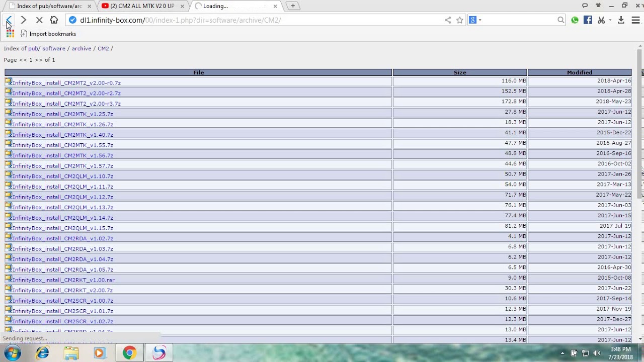The width and height of the screenshot is (644, 362).
Task: Open the pub/ breadcrumb link
Action: (34, 49)
